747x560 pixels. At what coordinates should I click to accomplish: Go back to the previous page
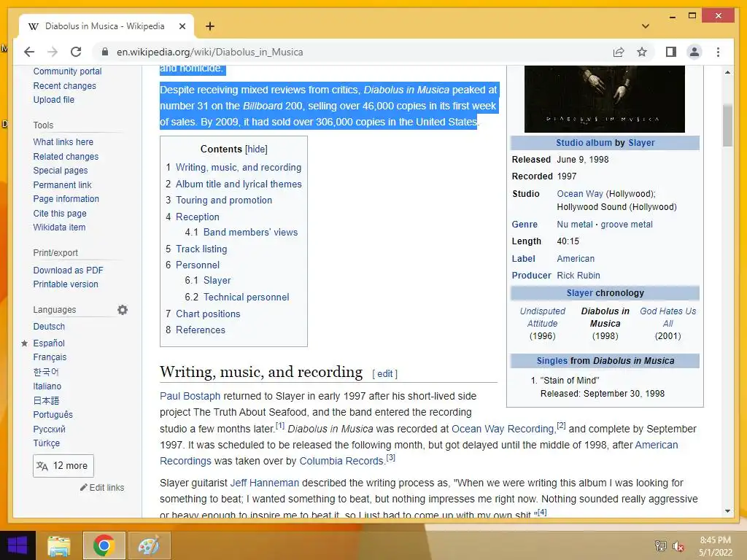29,52
